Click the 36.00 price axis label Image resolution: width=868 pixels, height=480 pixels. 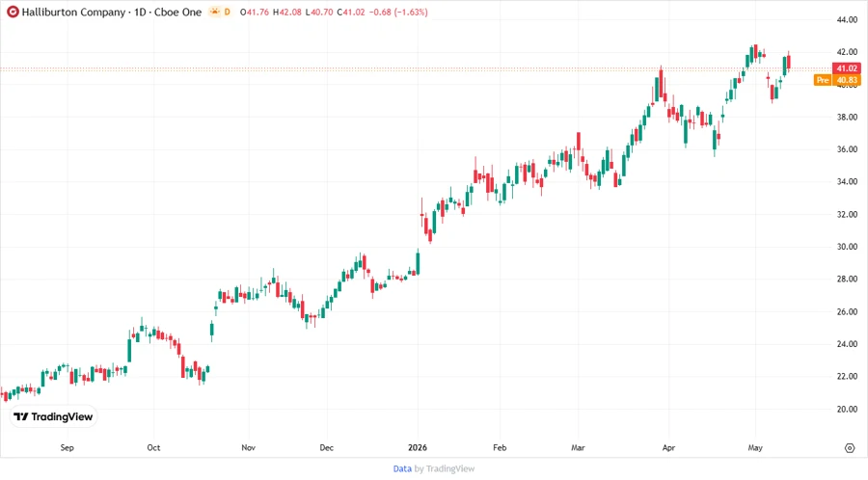pos(847,149)
